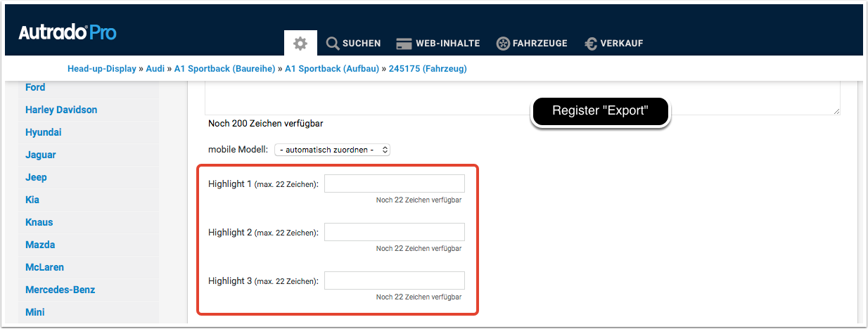The width and height of the screenshot is (868, 329).
Task: Click the Highlight 1 text field
Action: pyautogui.click(x=394, y=184)
